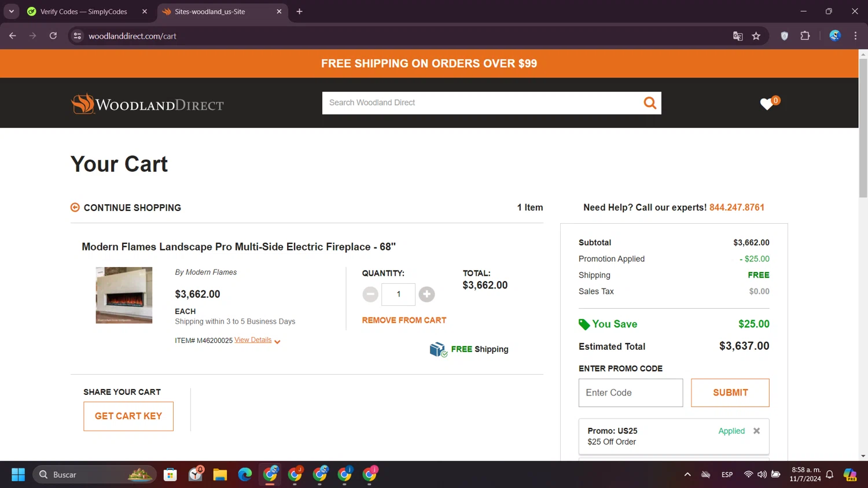
Task: Click the address bar URL
Action: point(133,36)
